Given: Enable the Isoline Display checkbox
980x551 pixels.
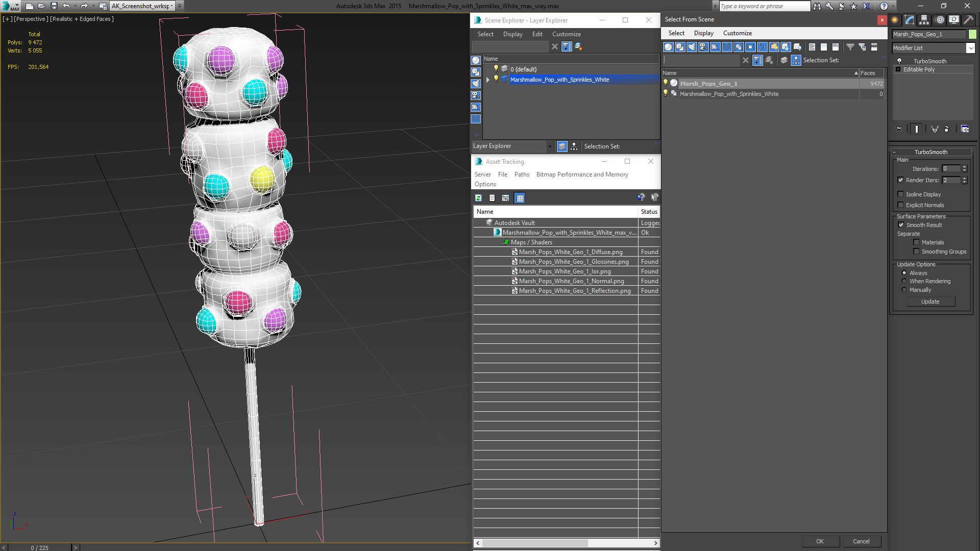Looking at the screenshot, I should [901, 194].
